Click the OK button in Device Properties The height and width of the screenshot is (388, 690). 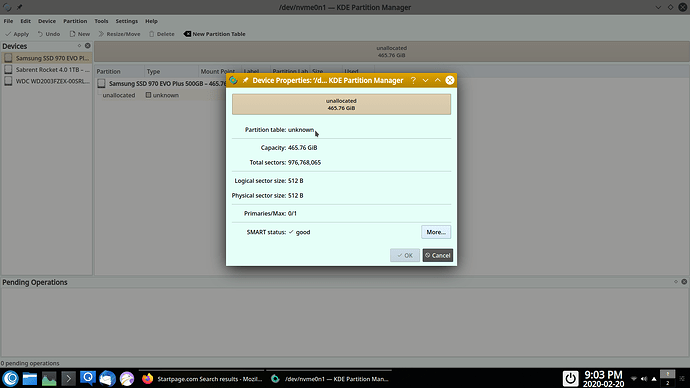(405, 255)
